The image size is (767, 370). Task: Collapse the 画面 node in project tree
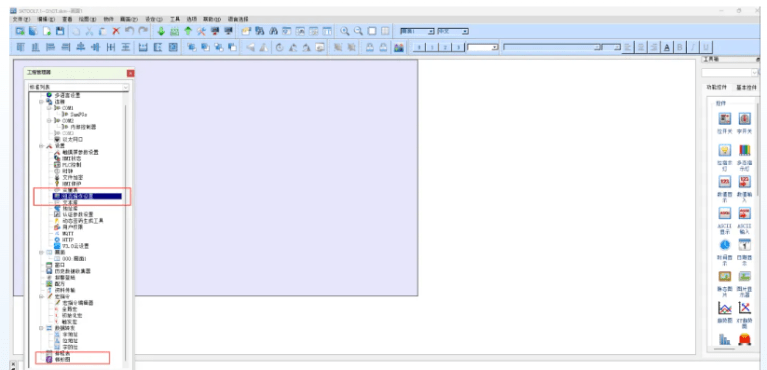click(x=42, y=252)
